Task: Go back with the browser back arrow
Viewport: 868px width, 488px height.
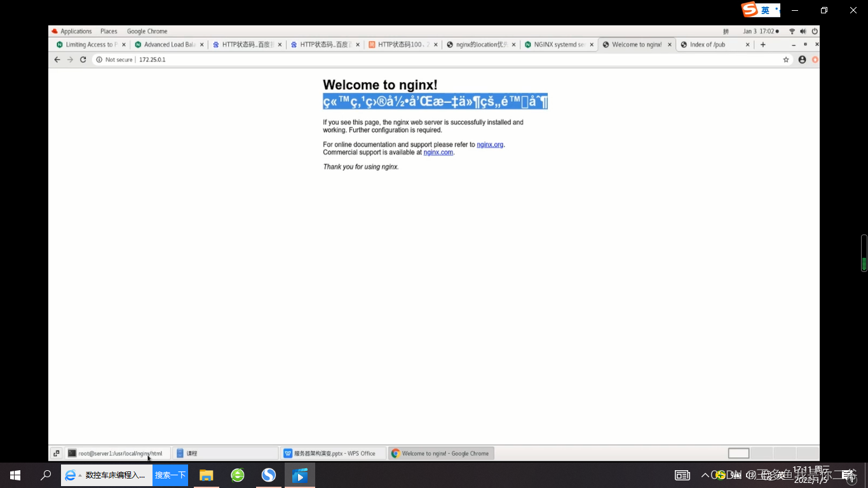Action: [x=57, y=60]
